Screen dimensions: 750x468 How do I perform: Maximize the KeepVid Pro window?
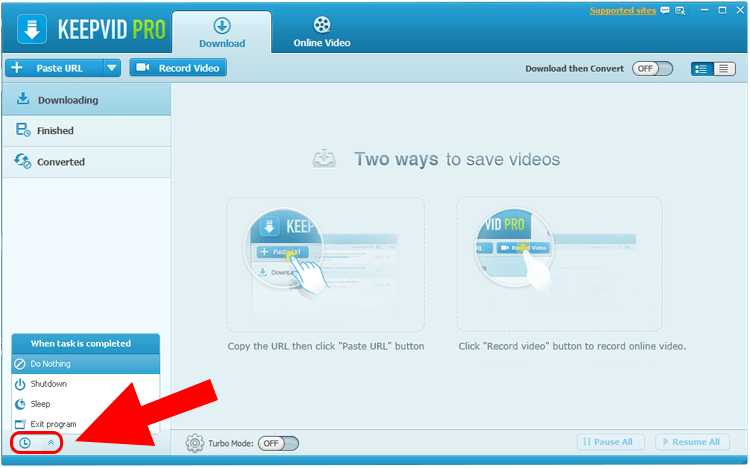click(x=722, y=10)
